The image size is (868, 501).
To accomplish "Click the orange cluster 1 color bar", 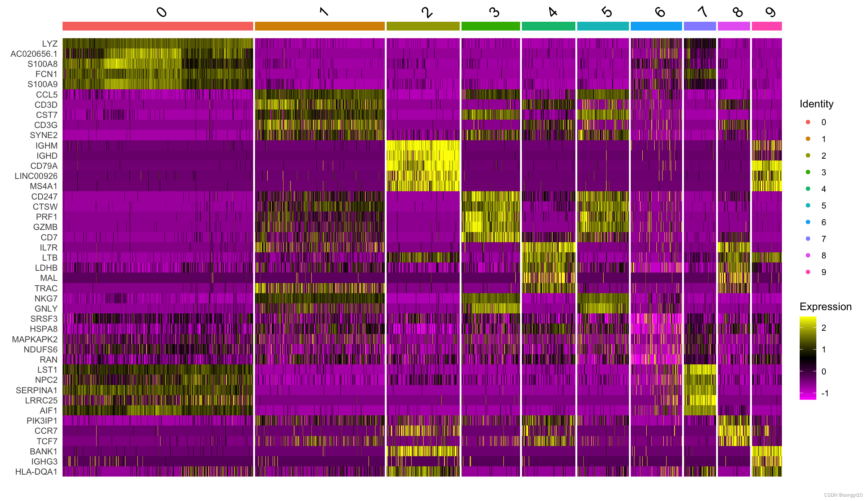I will 320,26.
